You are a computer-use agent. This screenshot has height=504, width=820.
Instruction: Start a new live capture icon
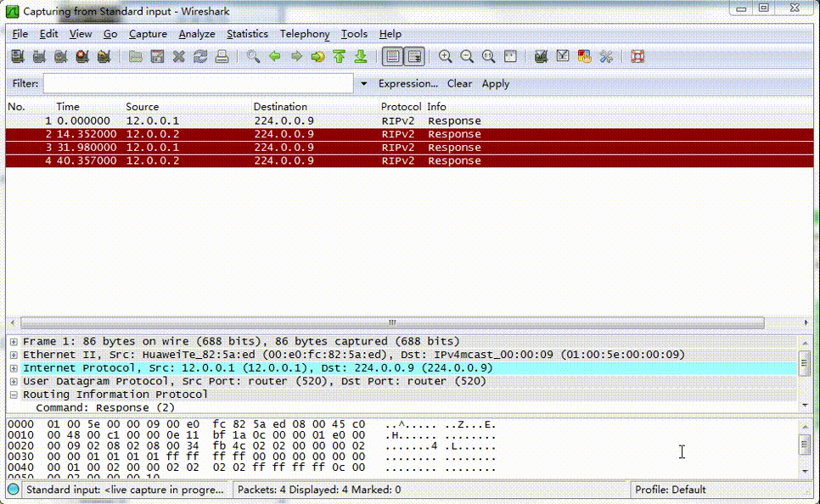[60, 57]
